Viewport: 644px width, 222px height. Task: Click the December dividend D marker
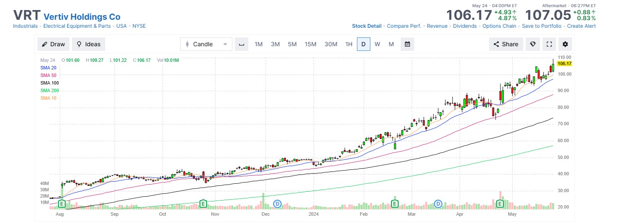(x=277, y=204)
